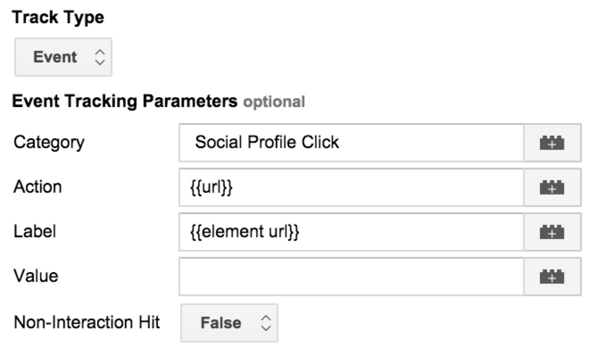Screen dimensions: 614x364
Task: Focus the Category field with Social Profile Click
Action: tap(351, 143)
